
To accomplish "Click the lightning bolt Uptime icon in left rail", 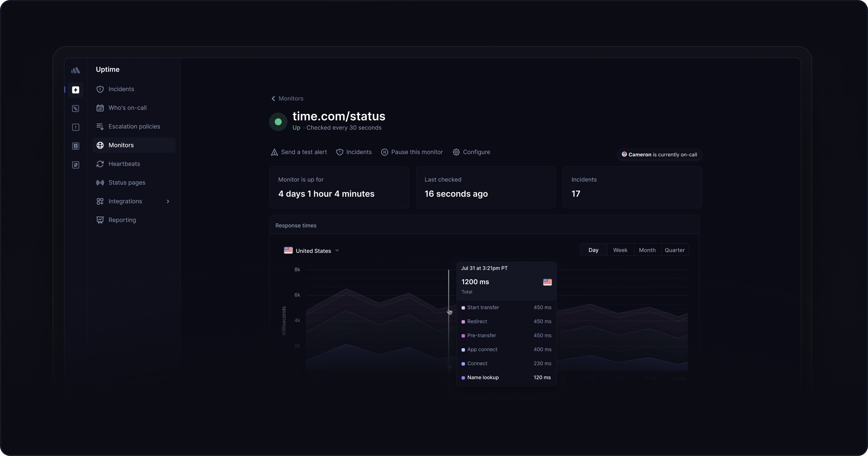I will (75, 90).
